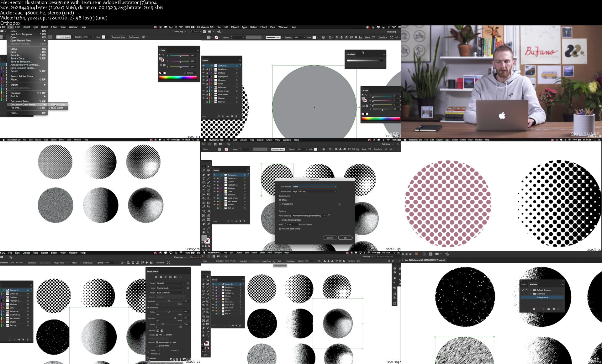This screenshot has height=364, width=602.
Task: Collapse the Advanced section in Image Trace
Action: point(148,308)
